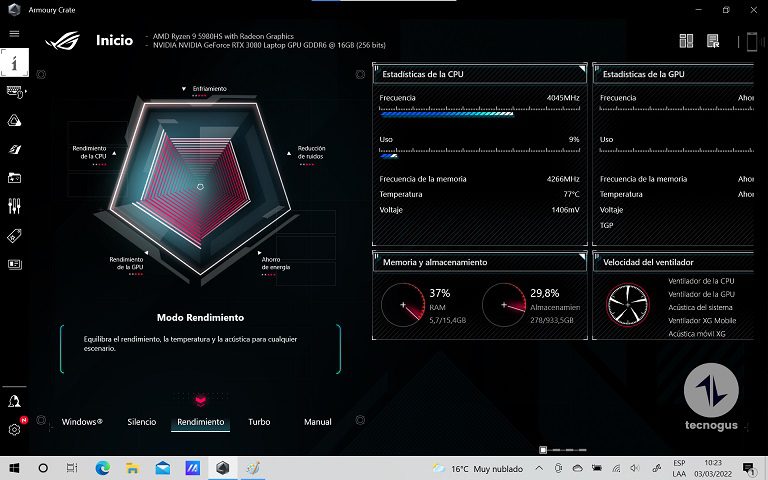
Task: Open the Game Library icon in sidebar
Action: [14, 178]
